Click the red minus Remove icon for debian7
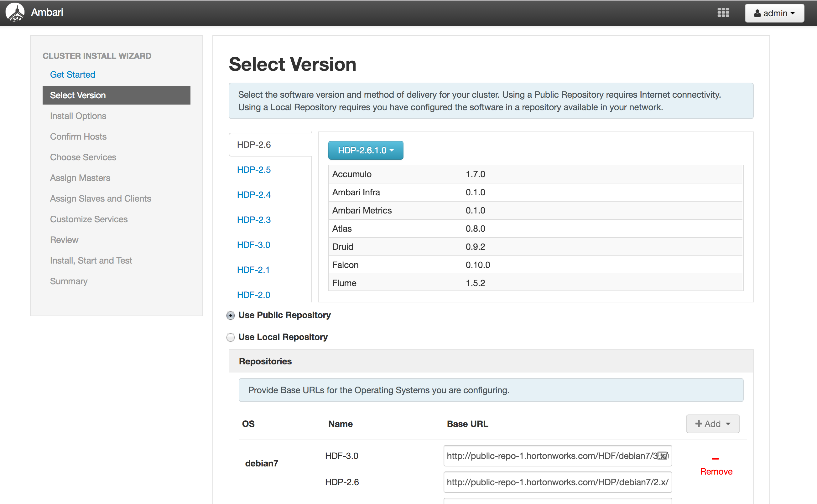This screenshot has height=504, width=817. (715, 459)
